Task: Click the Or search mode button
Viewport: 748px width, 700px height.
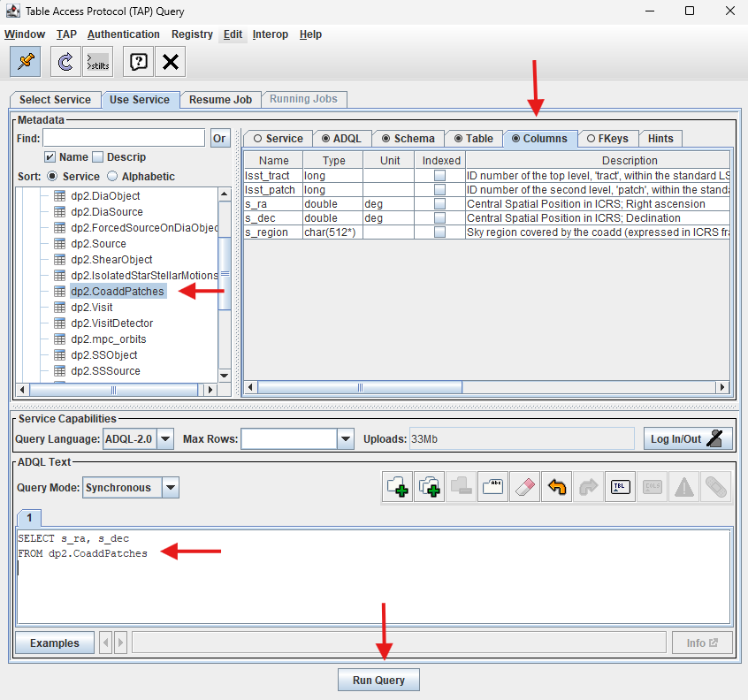Action: (x=219, y=138)
